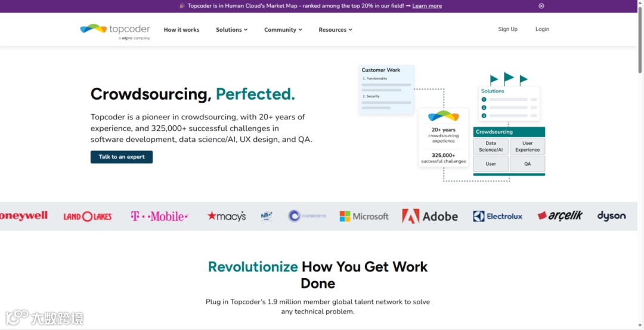Click the Electrolux logo
The image size is (644, 330).
click(497, 216)
